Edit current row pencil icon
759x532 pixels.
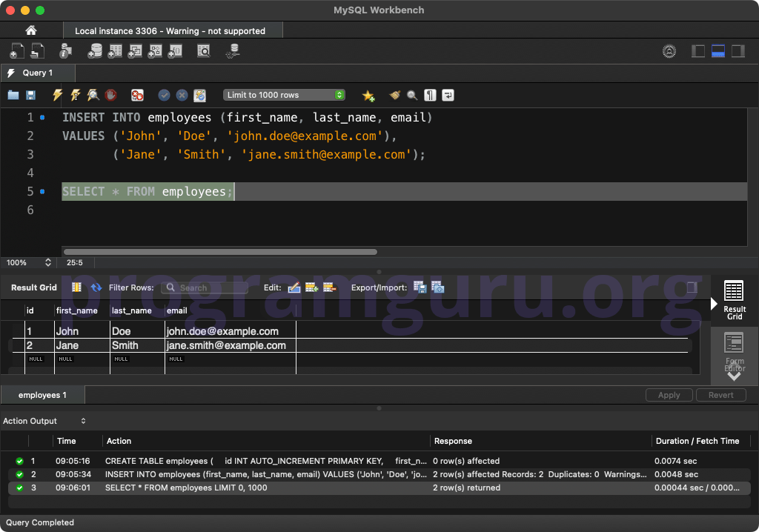point(294,287)
